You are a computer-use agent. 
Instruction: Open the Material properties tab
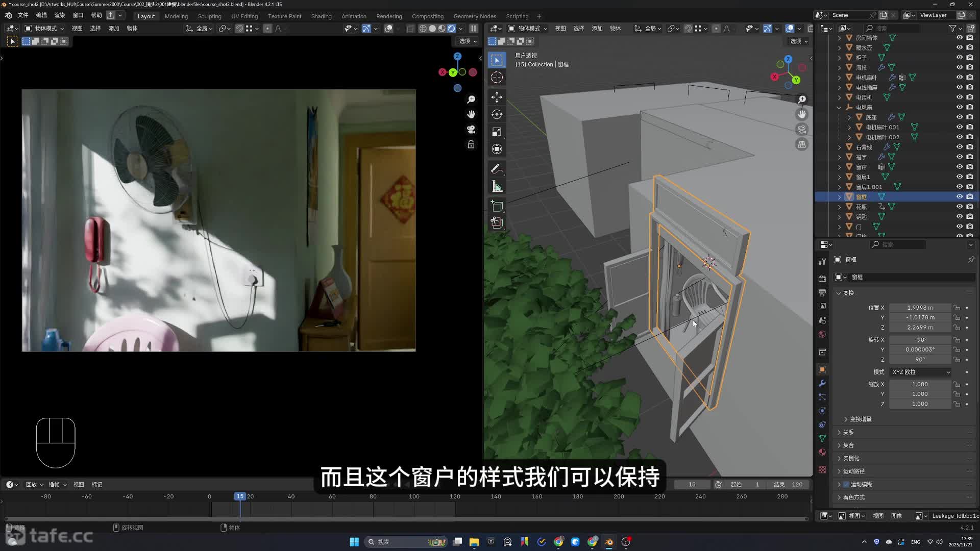(822, 452)
